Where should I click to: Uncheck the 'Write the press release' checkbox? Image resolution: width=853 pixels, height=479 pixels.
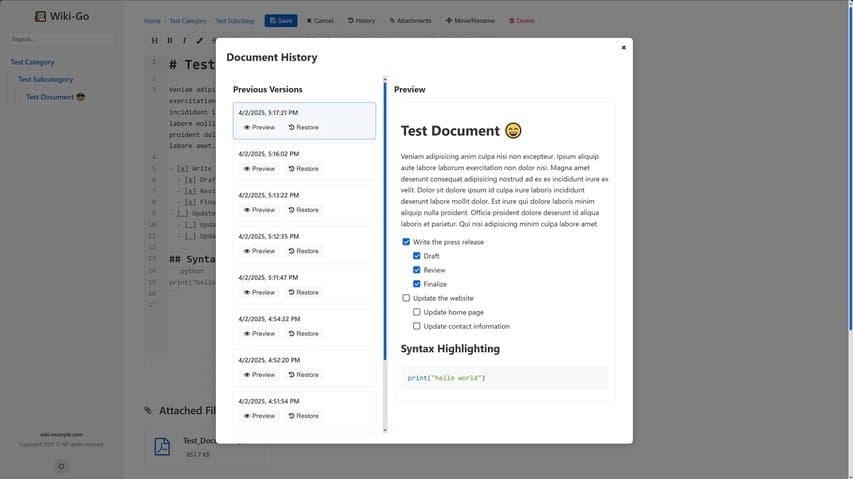coord(406,242)
